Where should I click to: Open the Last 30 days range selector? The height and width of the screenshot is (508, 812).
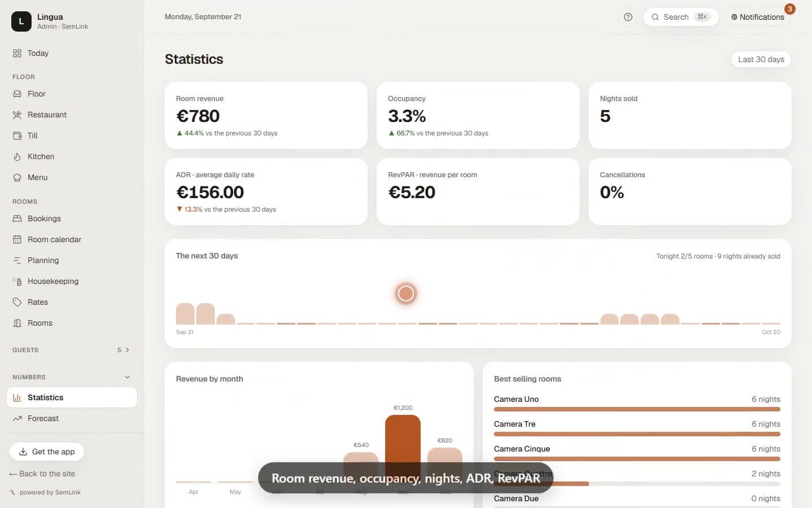click(761, 59)
